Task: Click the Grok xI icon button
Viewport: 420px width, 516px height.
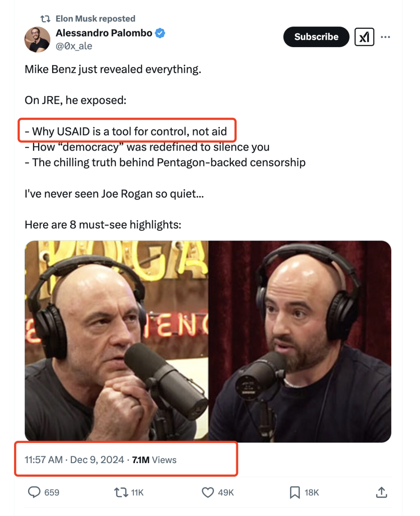Action: pos(364,37)
